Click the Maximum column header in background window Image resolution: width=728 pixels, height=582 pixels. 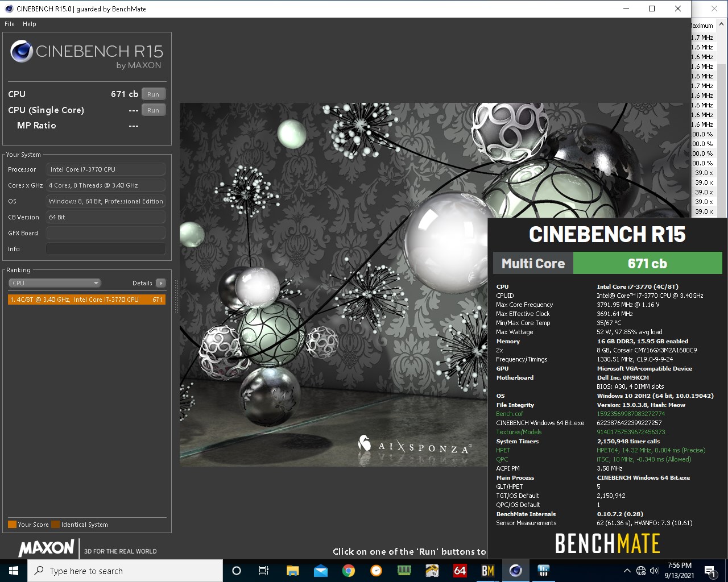pos(702,26)
